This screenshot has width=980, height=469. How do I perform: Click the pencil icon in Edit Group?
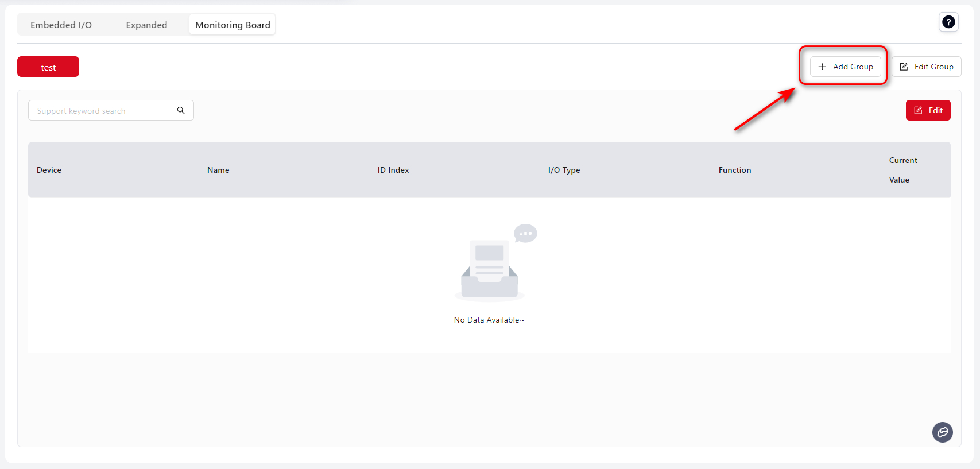point(904,67)
